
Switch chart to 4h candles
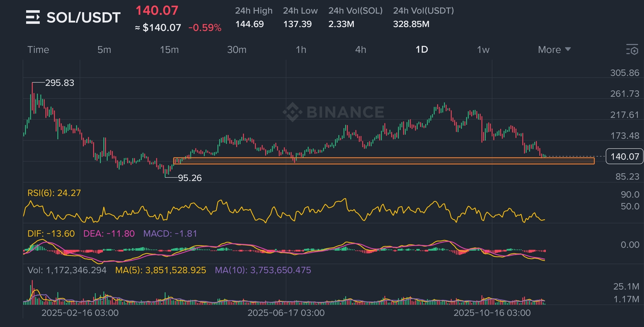[x=361, y=50]
